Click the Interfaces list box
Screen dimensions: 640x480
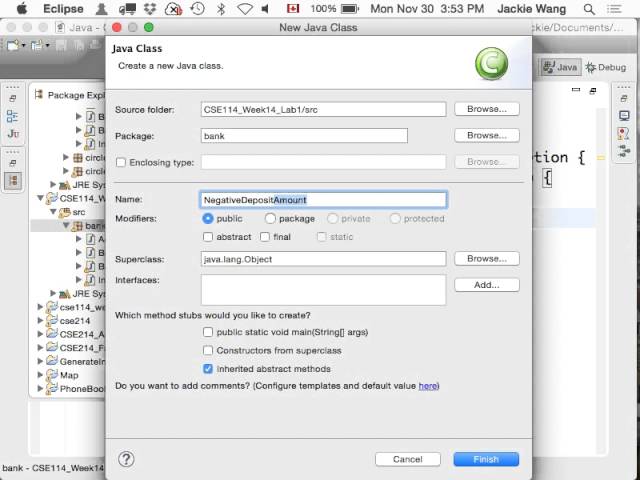(323, 290)
